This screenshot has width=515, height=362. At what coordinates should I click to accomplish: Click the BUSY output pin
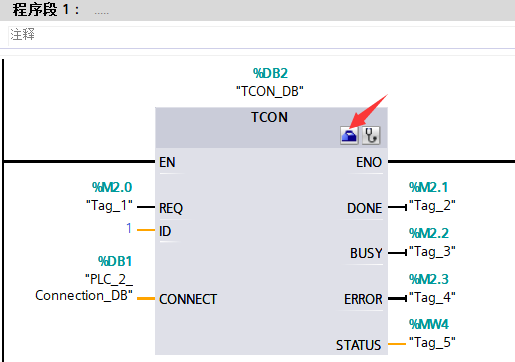click(x=366, y=253)
